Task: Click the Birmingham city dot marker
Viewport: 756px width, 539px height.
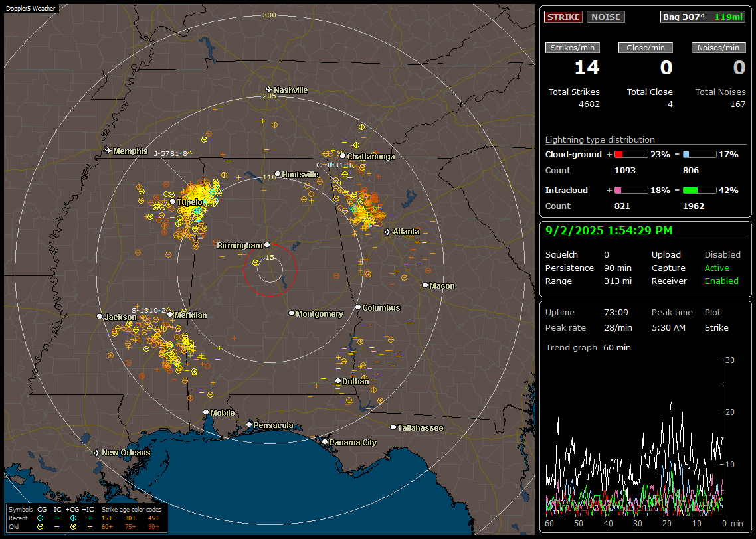Action: click(267, 245)
